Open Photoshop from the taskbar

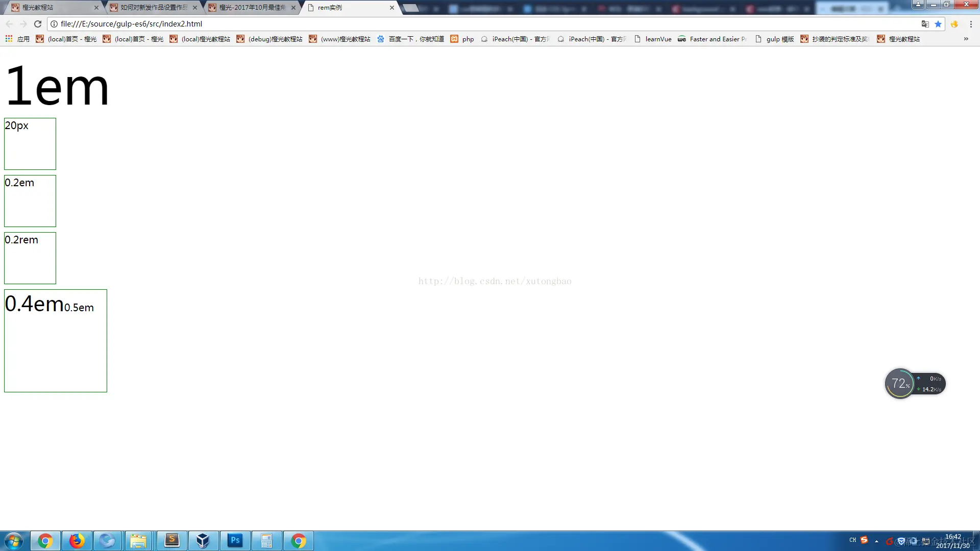pos(235,540)
